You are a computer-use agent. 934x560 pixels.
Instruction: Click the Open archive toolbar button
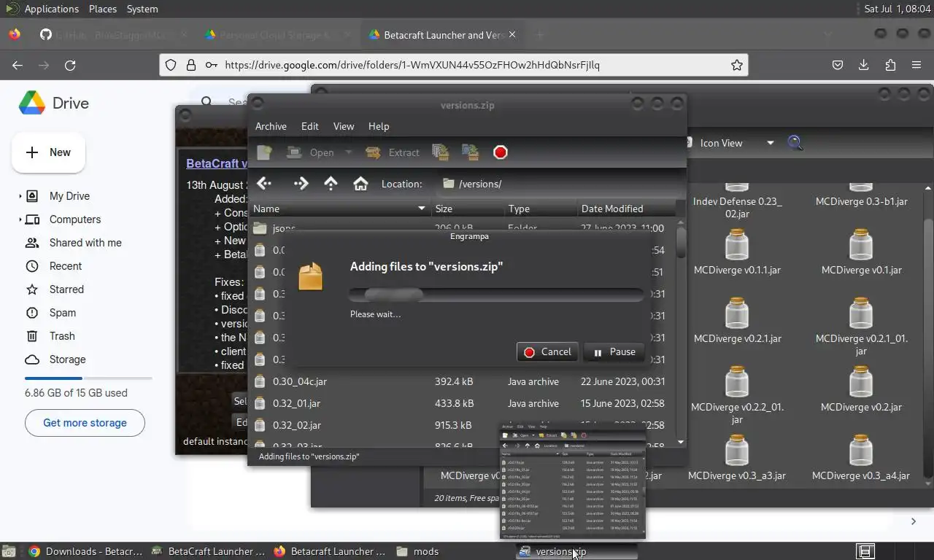click(311, 152)
